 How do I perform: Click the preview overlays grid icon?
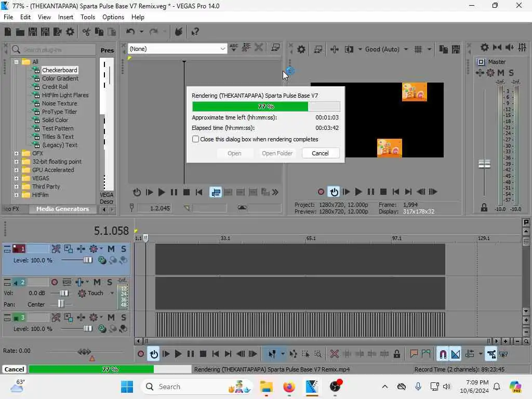418,49
